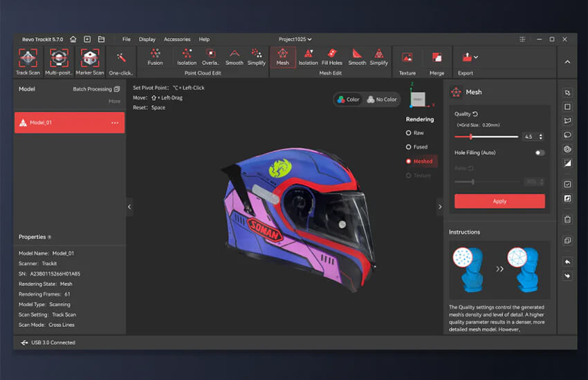
Task: Open Batch Processing
Action: (96, 89)
